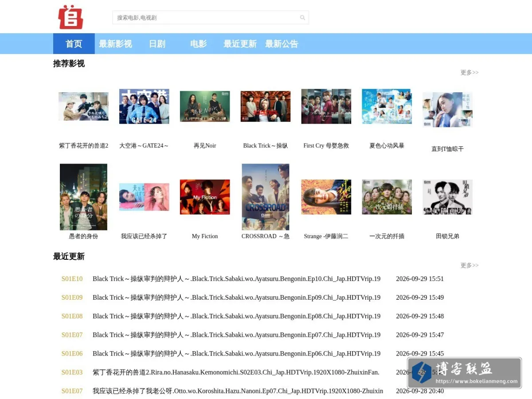This screenshot has height=399, width=532.
Task: Open Black Trick Ep07 download entry
Action: tap(236, 335)
